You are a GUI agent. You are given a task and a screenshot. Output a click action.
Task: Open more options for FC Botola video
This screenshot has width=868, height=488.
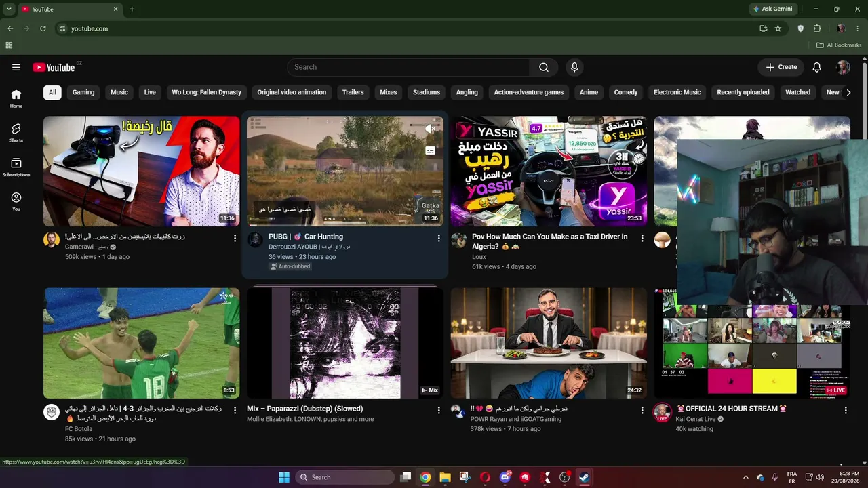click(235, 410)
